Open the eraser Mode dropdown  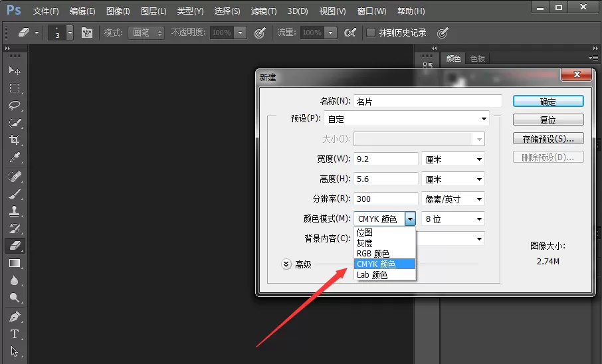(x=146, y=33)
